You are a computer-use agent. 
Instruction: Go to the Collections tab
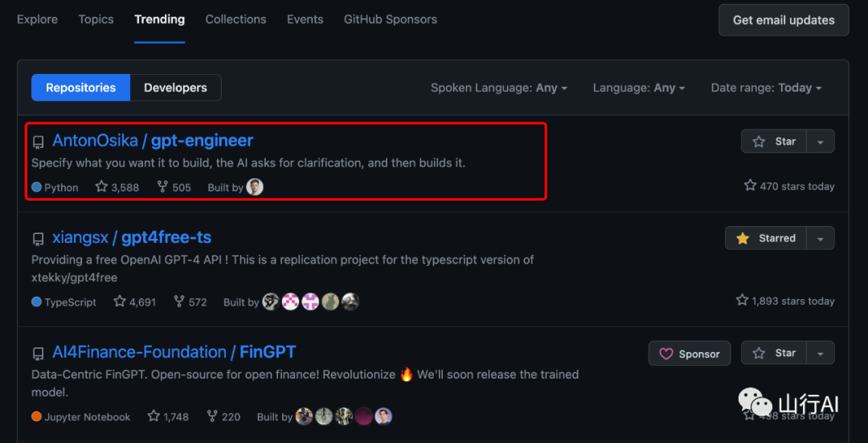235,19
